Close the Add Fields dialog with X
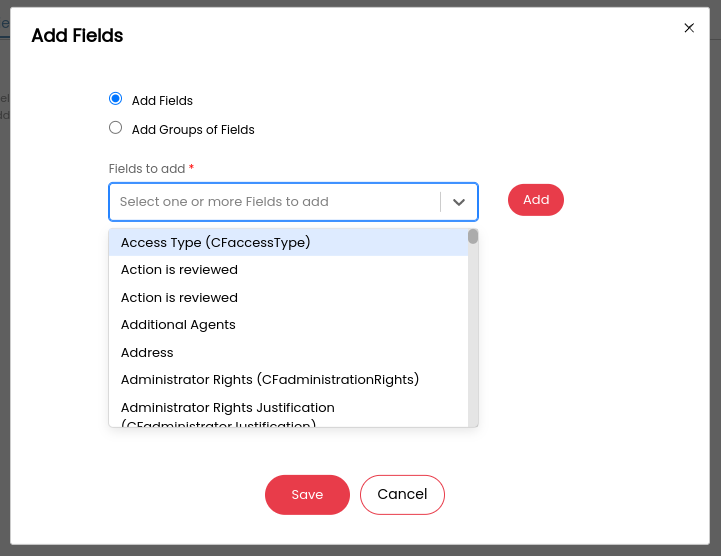Image resolution: width=721 pixels, height=556 pixels. tap(689, 28)
